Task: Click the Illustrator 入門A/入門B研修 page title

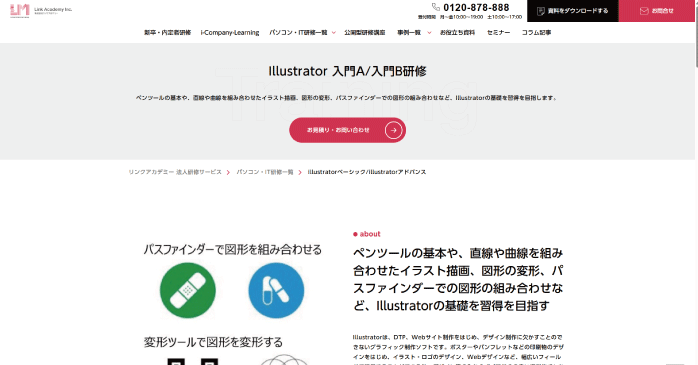Action: (x=348, y=71)
